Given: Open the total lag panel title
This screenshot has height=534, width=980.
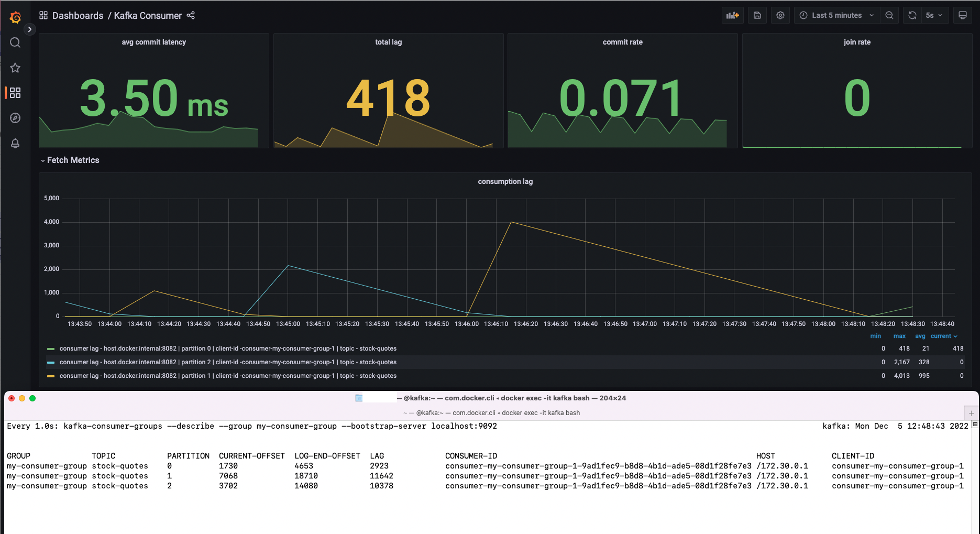Looking at the screenshot, I should (389, 42).
